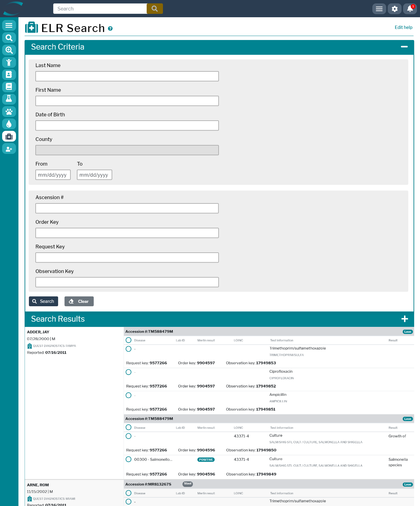This screenshot has width=420, height=506.
Task: Click Observation key 17949849 value
Action: pos(266,474)
